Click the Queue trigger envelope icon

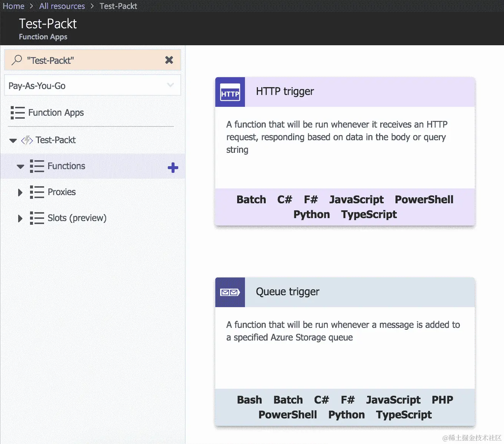pyautogui.click(x=230, y=292)
